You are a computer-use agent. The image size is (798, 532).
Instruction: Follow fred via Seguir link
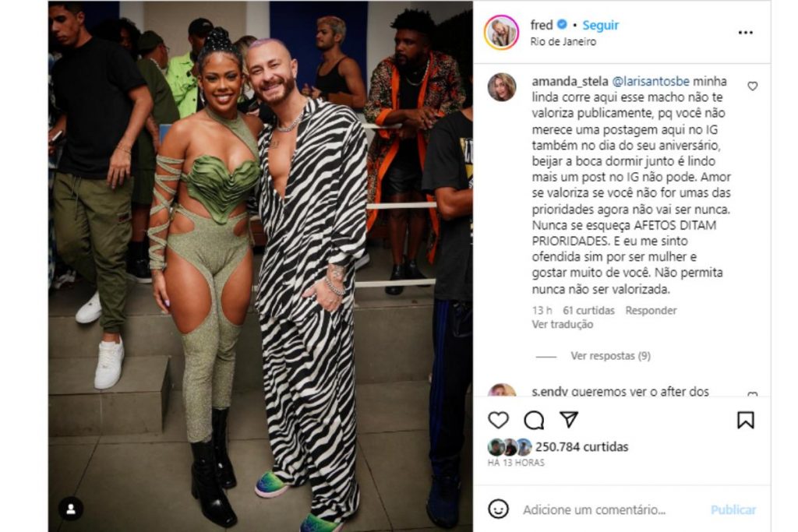tap(601, 25)
